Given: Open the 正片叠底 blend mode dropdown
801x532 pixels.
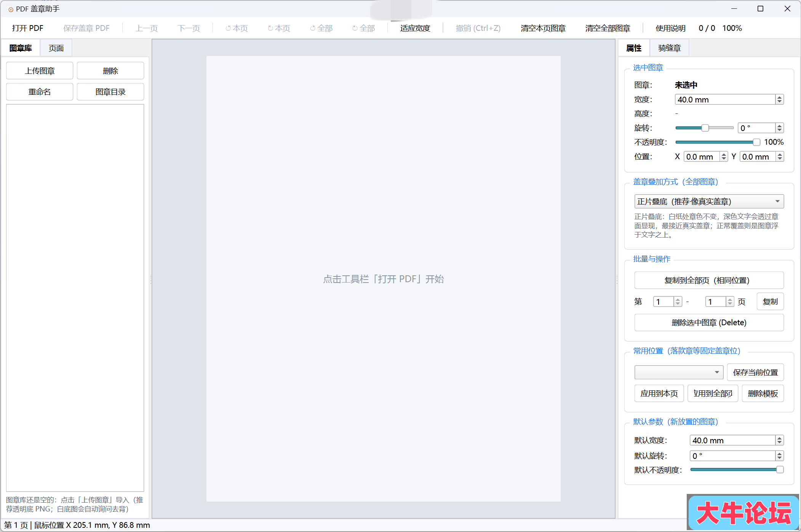Looking at the screenshot, I should pos(709,201).
